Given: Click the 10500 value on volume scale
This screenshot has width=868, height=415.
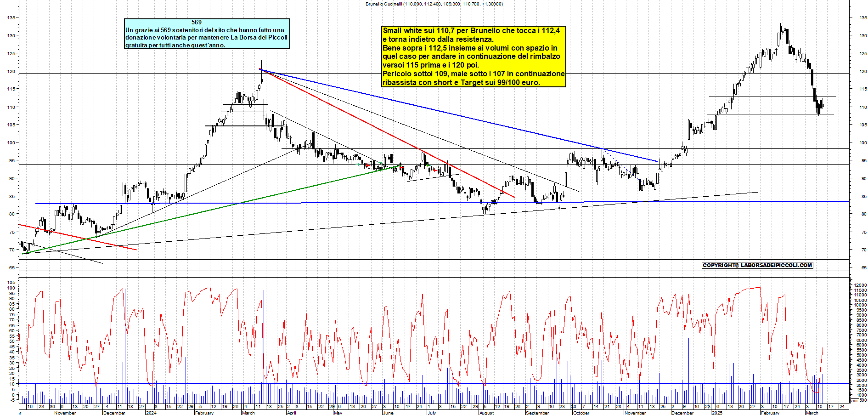Looking at the screenshot, I should (x=860, y=300).
